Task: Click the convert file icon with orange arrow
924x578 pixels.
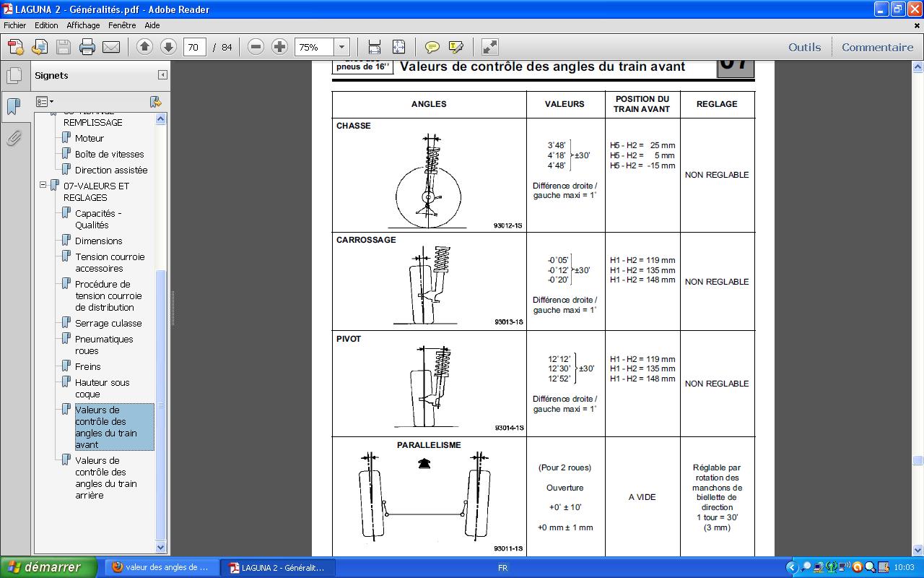Action: (40, 47)
